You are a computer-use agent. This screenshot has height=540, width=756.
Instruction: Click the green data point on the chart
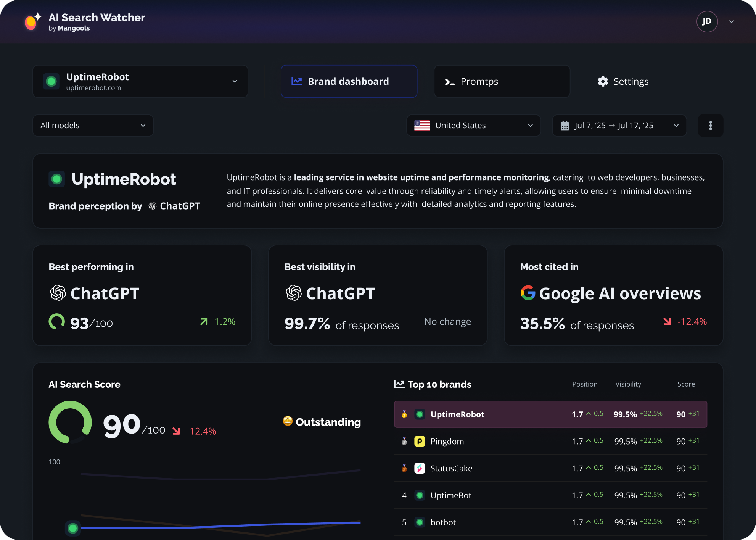pyautogui.click(x=73, y=529)
